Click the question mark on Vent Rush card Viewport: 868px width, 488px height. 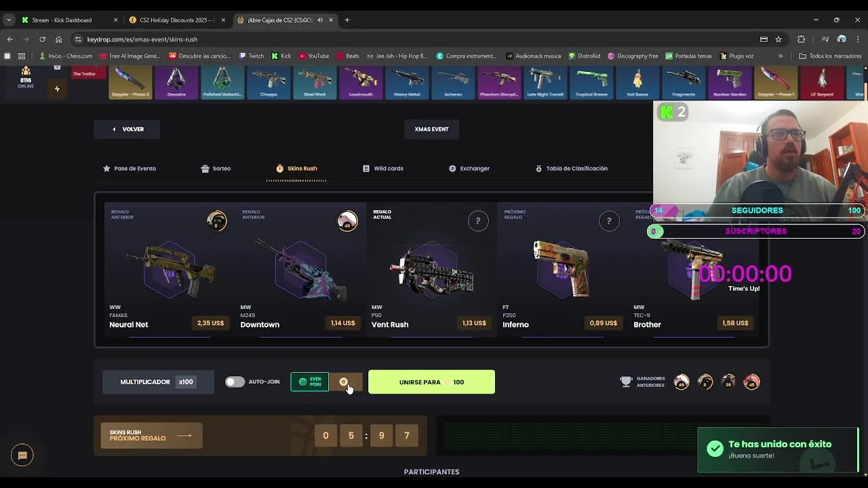(478, 221)
